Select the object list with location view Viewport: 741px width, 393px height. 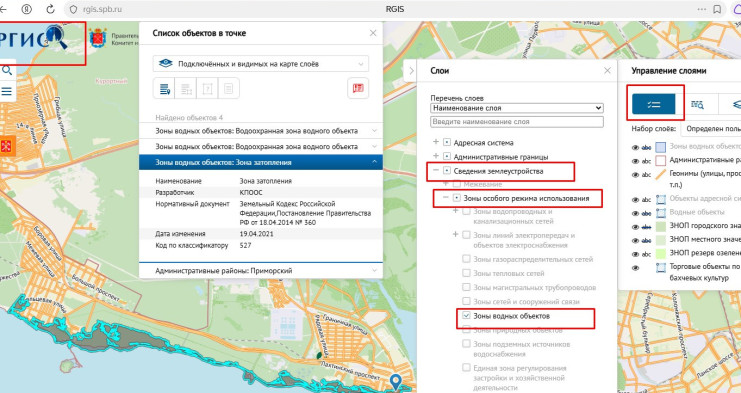(x=164, y=88)
